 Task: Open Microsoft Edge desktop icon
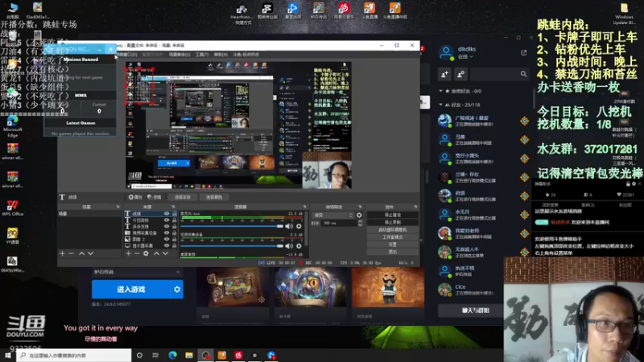point(12,125)
